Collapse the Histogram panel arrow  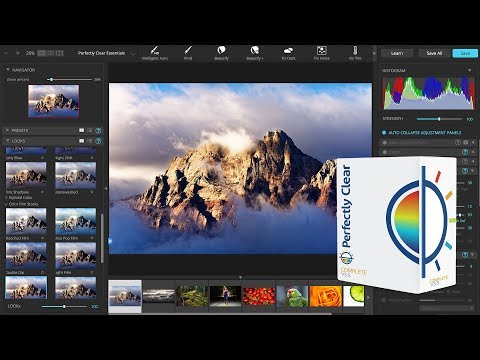469,71
